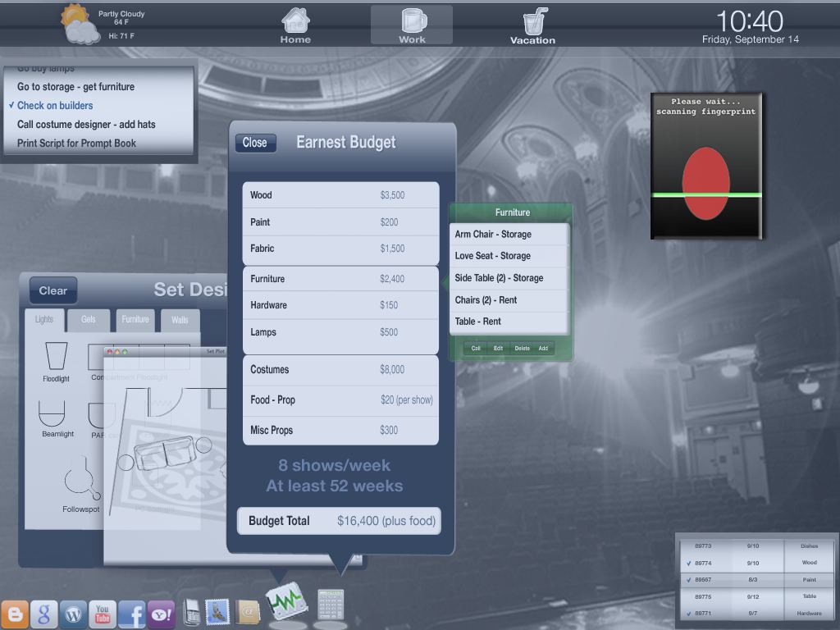Launch YouTube from the dock
Image resolution: width=840 pixels, height=630 pixels.
point(103,614)
